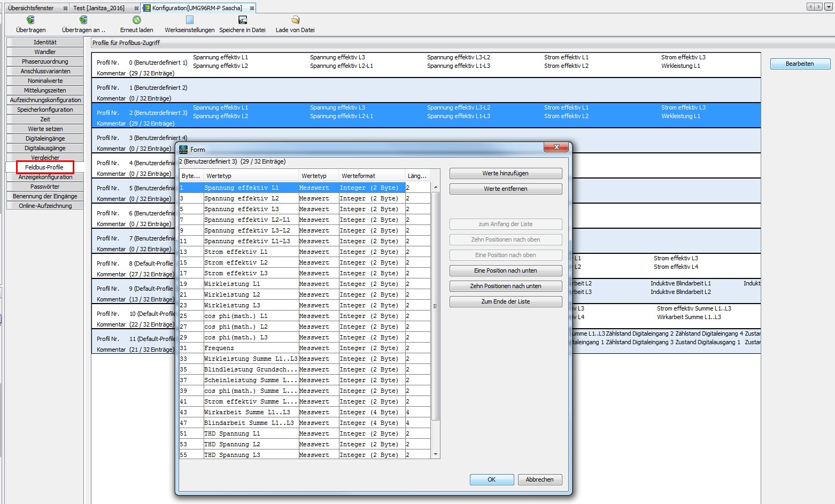Click Speichere in Datei icon
This screenshot has height=504, width=835.
242,20
